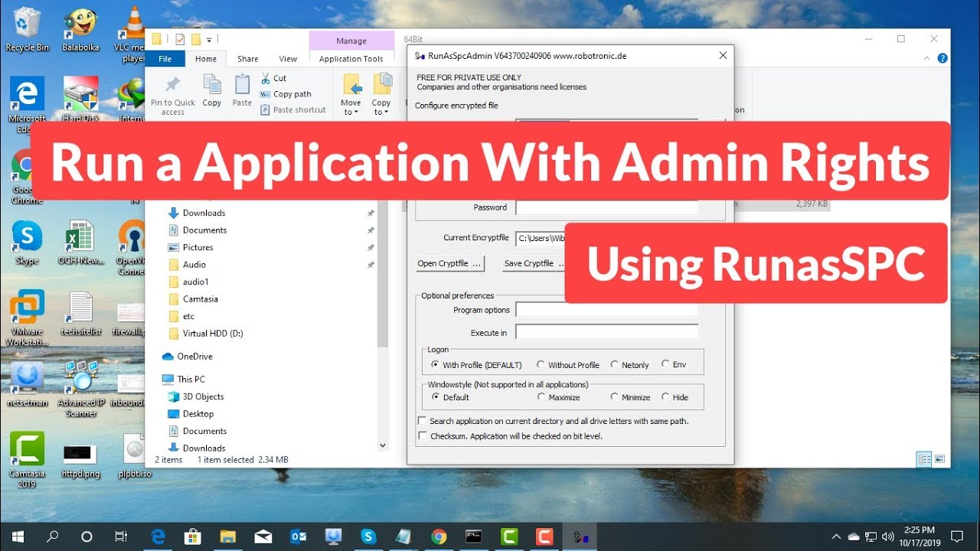
Task: Switch to RunAsSpcAdmin taskbar icon
Action: [x=580, y=536]
